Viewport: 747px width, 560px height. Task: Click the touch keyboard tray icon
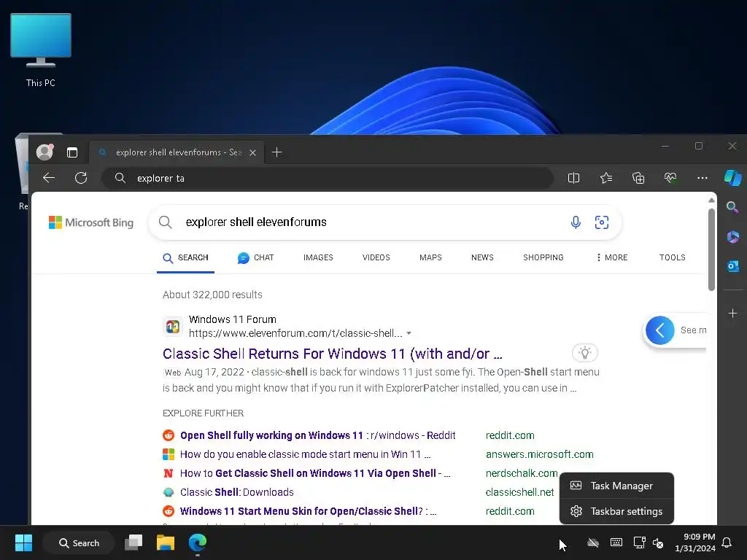click(x=616, y=542)
